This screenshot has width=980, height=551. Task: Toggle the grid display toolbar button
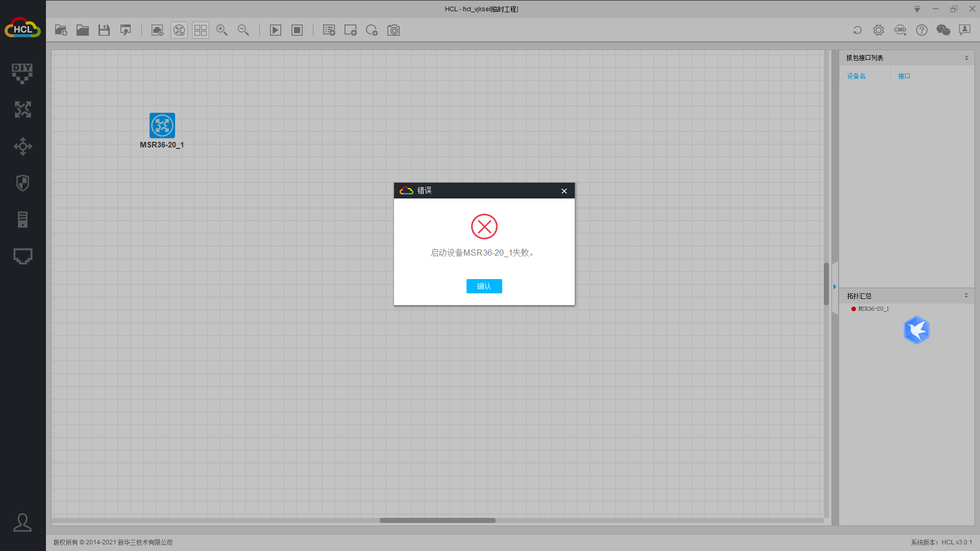pyautogui.click(x=201, y=30)
